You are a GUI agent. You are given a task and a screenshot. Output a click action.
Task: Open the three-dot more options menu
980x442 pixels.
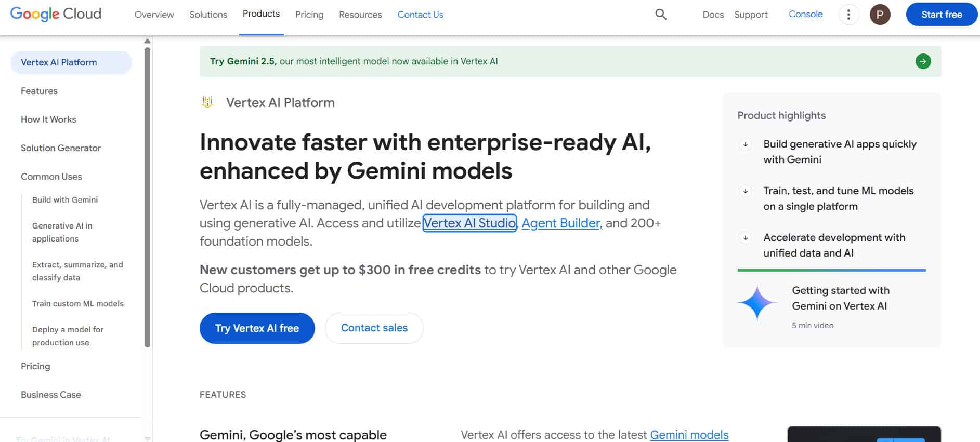(848, 15)
